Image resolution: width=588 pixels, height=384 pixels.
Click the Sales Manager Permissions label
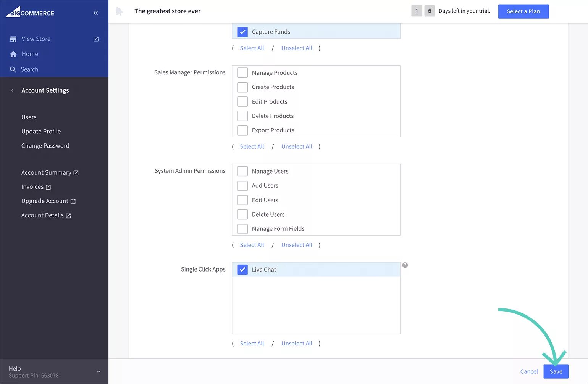pyautogui.click(x=190, y=72)
